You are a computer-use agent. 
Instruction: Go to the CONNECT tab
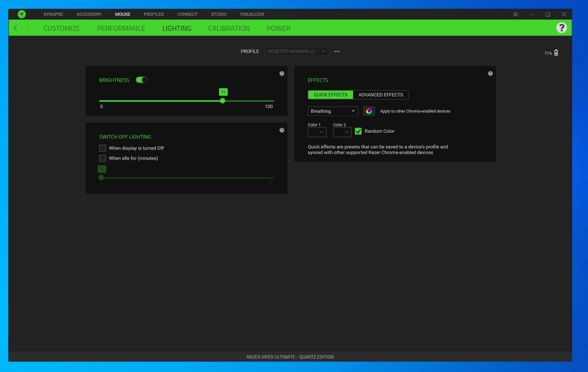(x=187, y=14)
